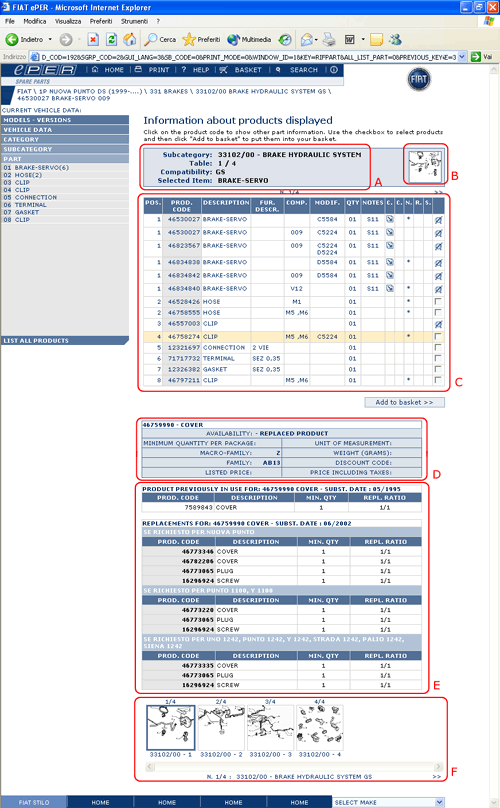Click crossed-out icon in row 46557003 CLIP
This screenshot has height=808, width=500.
click(x=438, y=324)
